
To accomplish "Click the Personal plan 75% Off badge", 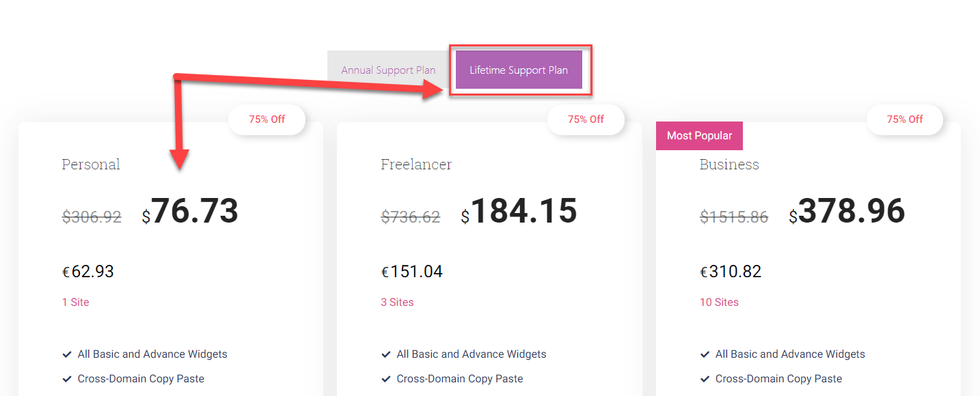I will coord(267,119).
